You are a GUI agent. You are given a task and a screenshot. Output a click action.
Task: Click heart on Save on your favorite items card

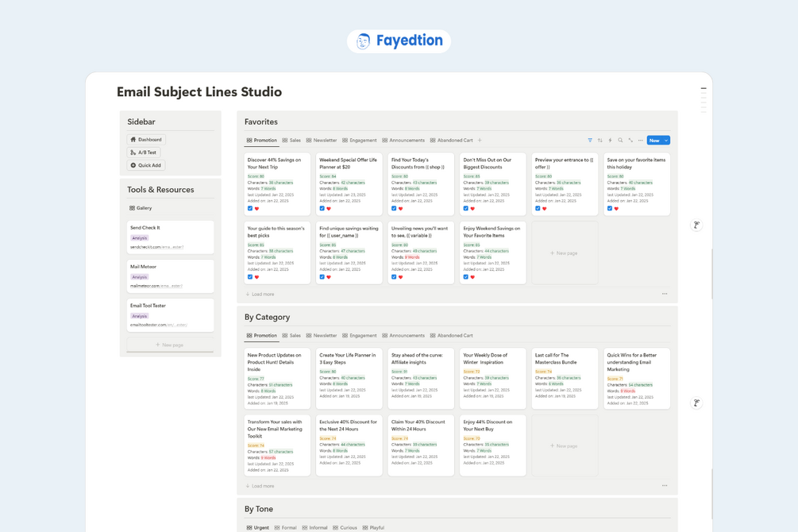[616, 208]
